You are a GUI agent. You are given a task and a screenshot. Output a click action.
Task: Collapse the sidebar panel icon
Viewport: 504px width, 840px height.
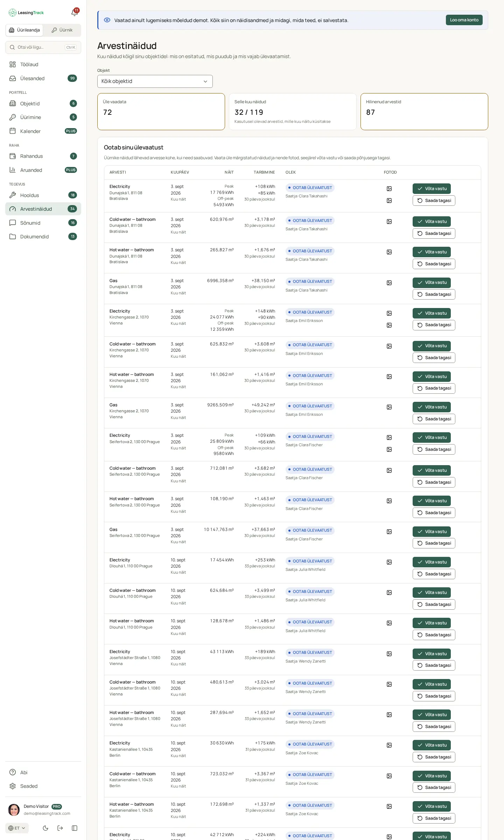[x=75, y=828]
